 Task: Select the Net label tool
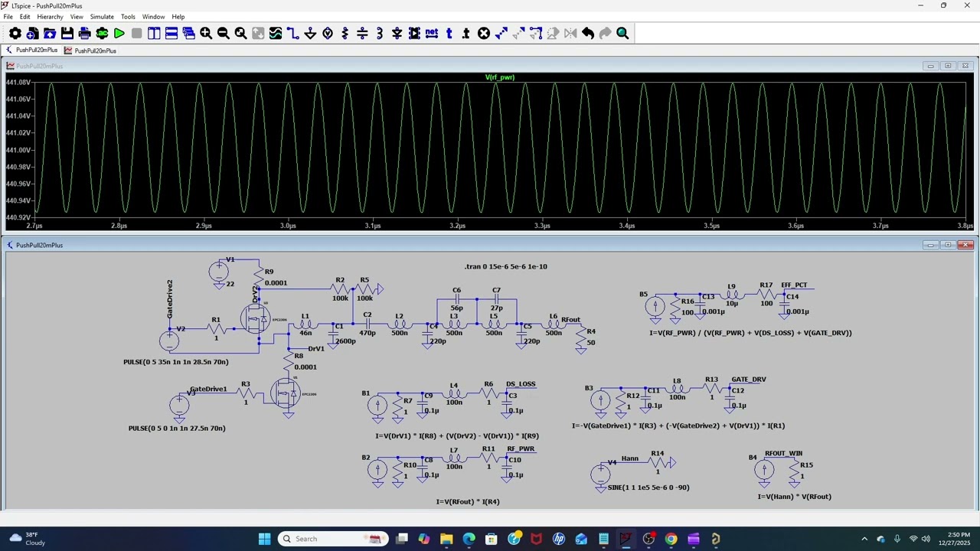coord(432,33)
